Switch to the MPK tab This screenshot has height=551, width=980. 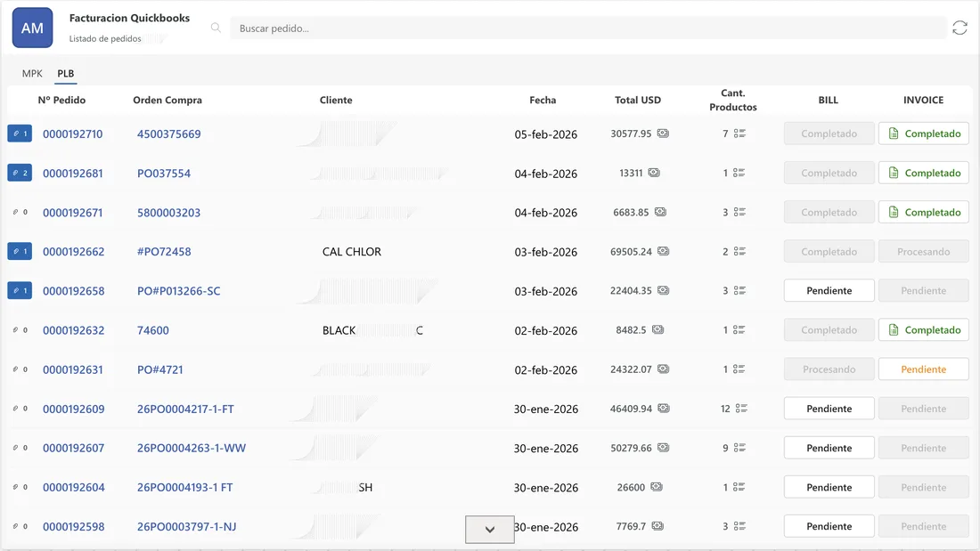pyautogui.click(x=32, y=73)
